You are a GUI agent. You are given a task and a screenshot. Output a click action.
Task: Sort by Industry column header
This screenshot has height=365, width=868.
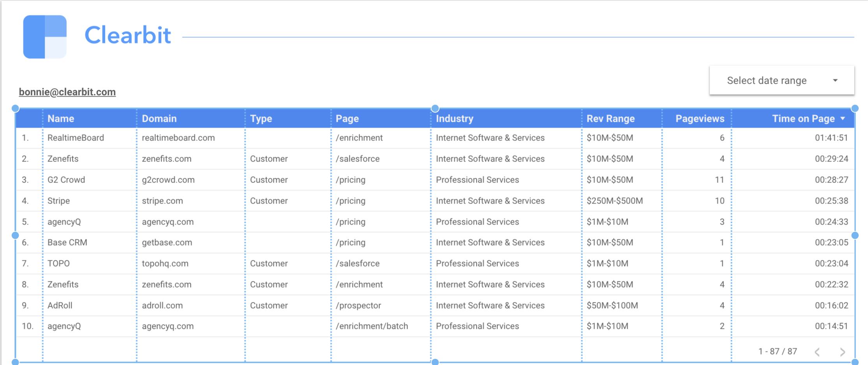(x=455, y=119)
